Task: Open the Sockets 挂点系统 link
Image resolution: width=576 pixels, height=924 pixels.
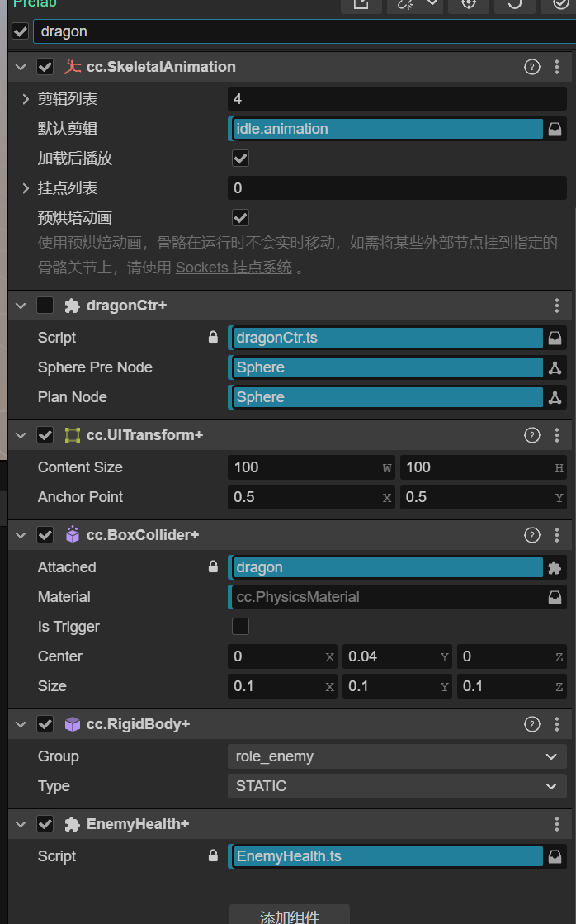Action: pos(234,268)
